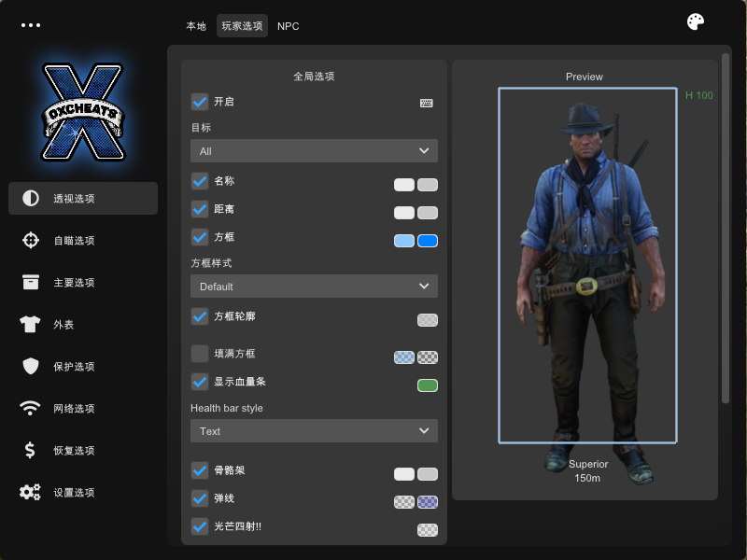The width and height of the screenshot is (747, 560).
Task: Switch to the NPC tab
Action: point(288,26)
